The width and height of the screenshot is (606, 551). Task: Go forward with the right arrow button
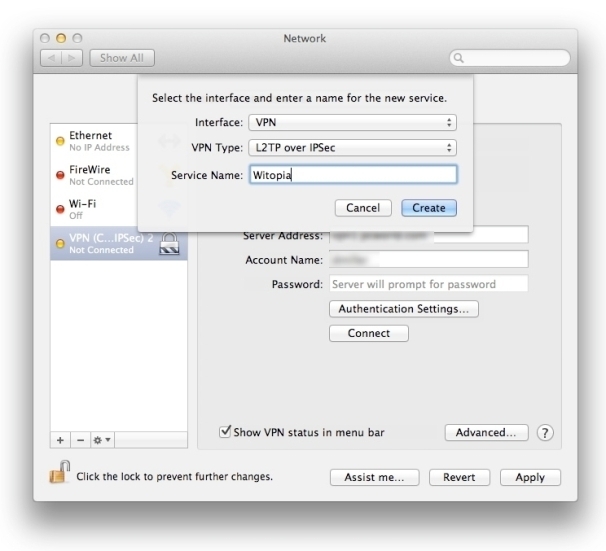click(x=72, y=58)
